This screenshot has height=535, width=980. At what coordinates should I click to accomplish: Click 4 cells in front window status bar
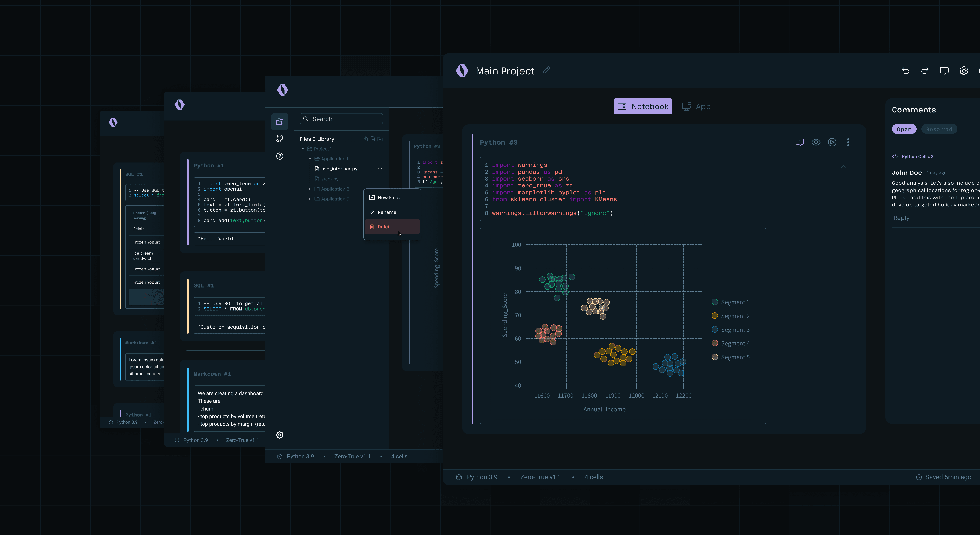[593, 477]
